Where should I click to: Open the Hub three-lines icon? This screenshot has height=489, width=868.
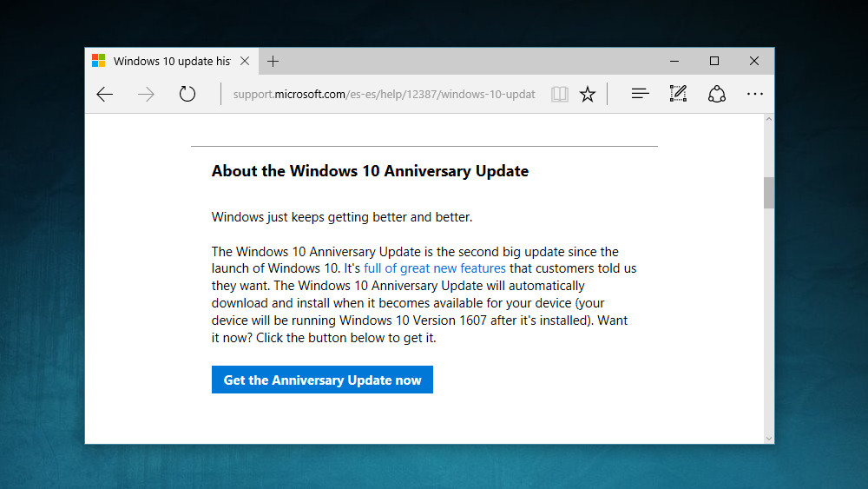(x=640, y=94)
